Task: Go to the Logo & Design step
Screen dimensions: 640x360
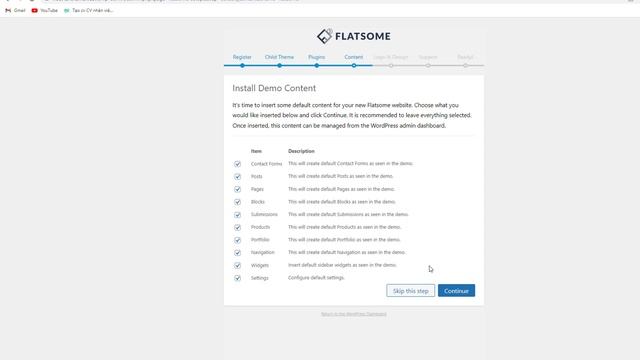Action: pos(391,57)
